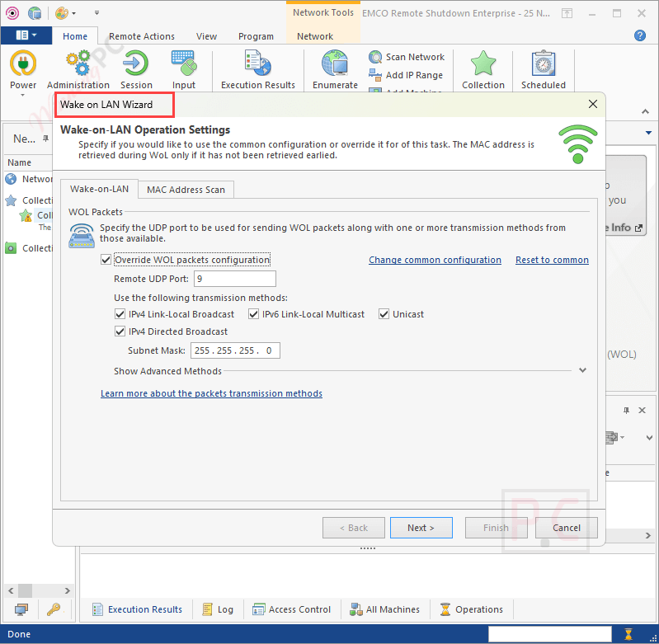Click the hourglass icon in the status bar
The width and height of the screenshot is (659, 644).
point(628,634)
